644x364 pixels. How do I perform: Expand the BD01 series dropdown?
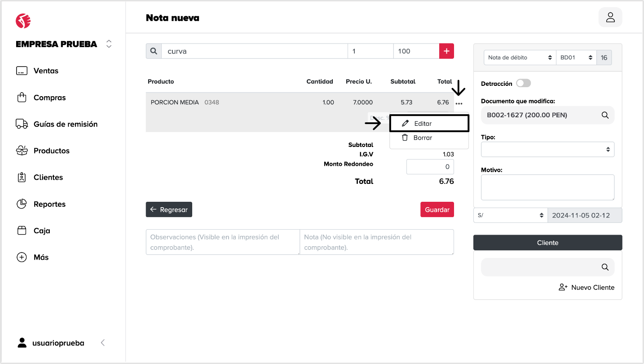tap(576, 58)
